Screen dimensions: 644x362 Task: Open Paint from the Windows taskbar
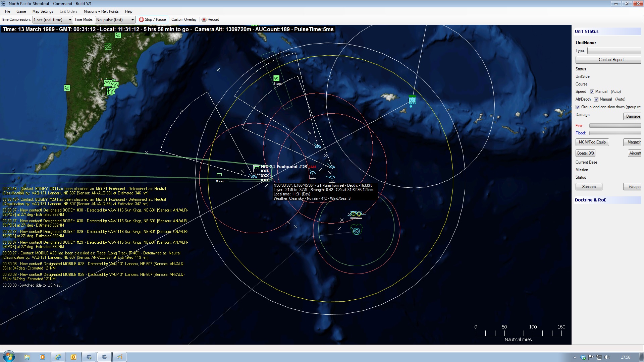tap(119, 357)
